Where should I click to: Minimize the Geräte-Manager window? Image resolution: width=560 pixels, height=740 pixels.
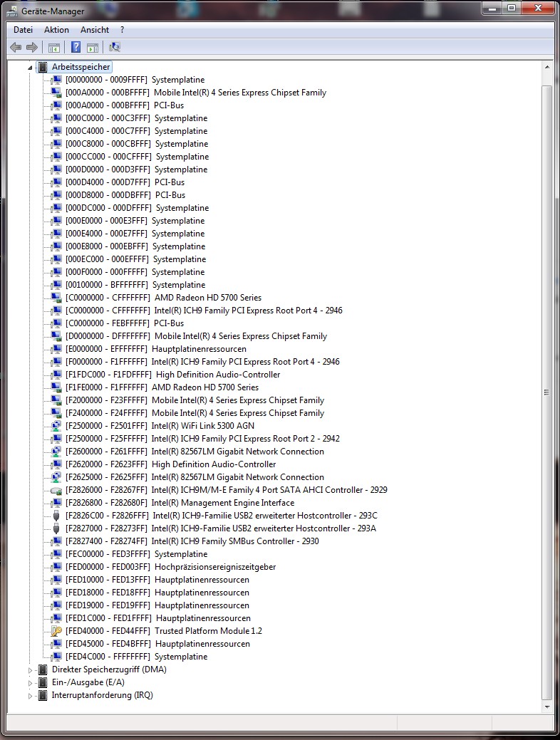point(492,8)
